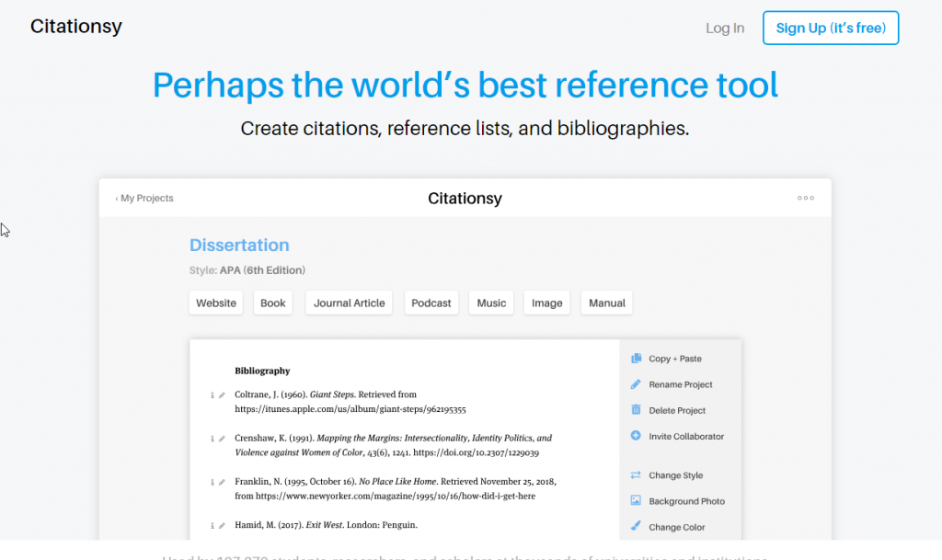
Task: Click the Copy + Paste icon
Action: pyautogui.click(x=635, y=359)
